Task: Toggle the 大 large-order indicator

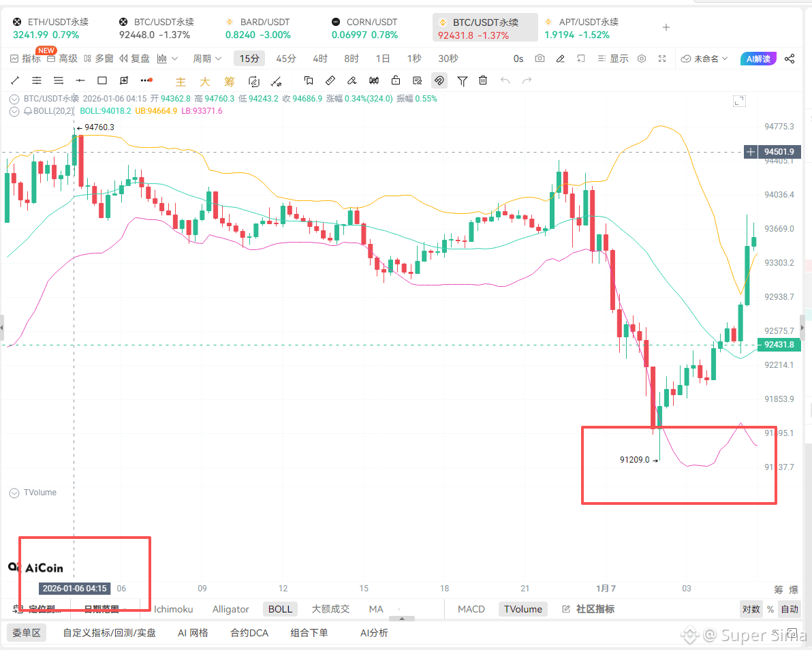Action: [204, 81]
